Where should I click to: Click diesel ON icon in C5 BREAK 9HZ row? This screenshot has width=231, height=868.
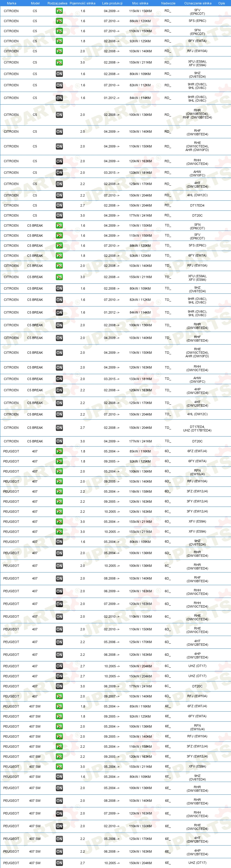[59, 288]
